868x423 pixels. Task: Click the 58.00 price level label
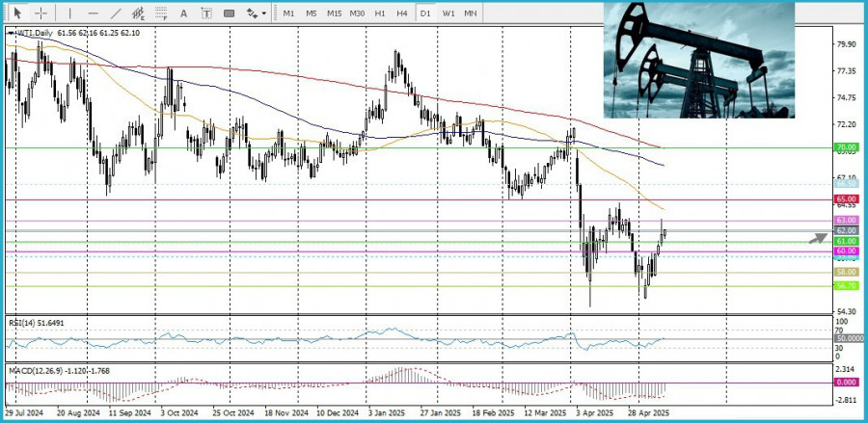(847, 272)
